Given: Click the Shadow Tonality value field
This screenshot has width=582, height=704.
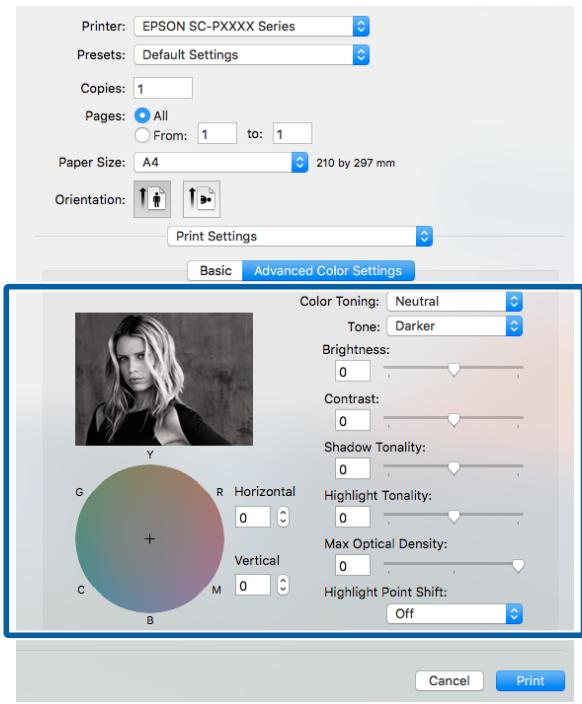Looking at the screenshot, I should tap(353, 469).
